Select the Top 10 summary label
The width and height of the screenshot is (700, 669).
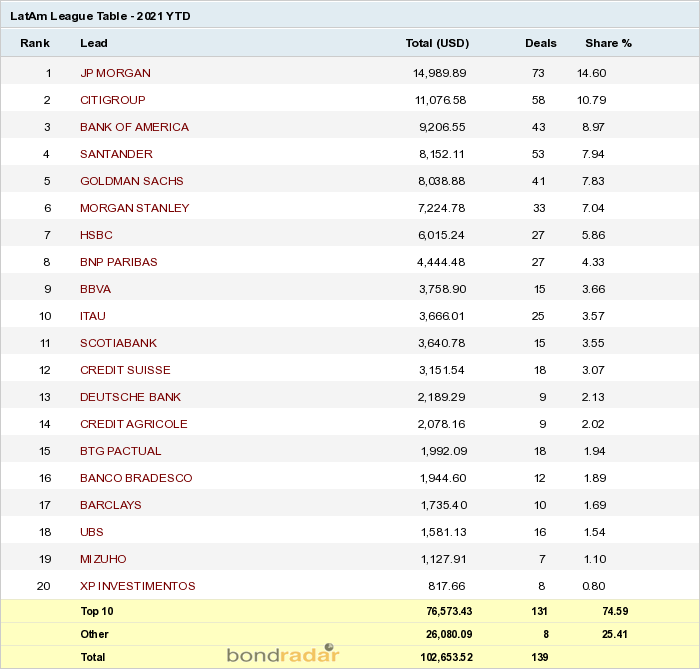97,611
